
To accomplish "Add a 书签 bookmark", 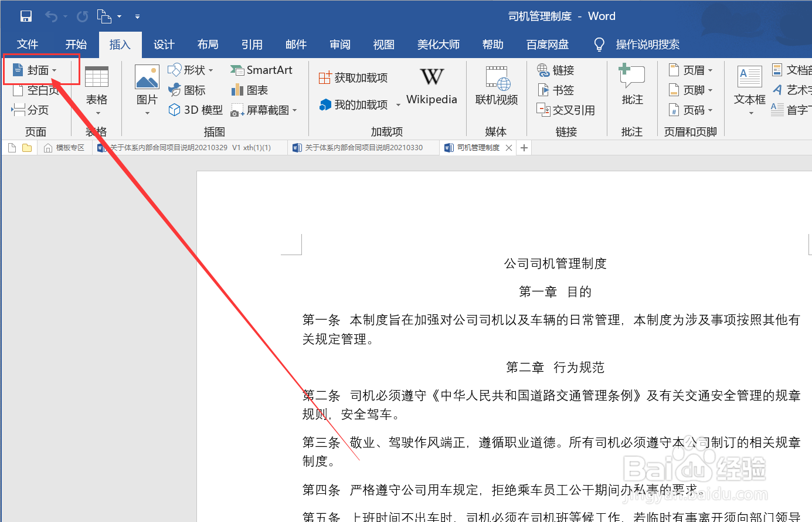I will (555, 90).
